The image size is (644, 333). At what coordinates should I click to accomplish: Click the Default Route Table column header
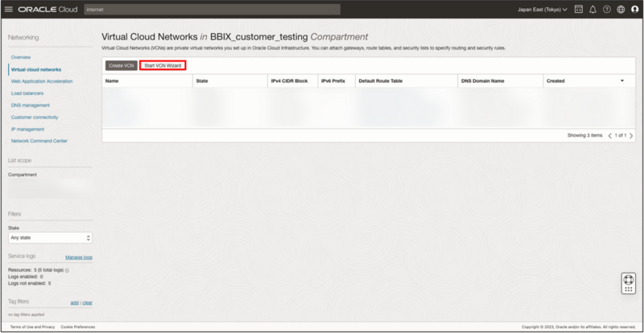[381, 81]
